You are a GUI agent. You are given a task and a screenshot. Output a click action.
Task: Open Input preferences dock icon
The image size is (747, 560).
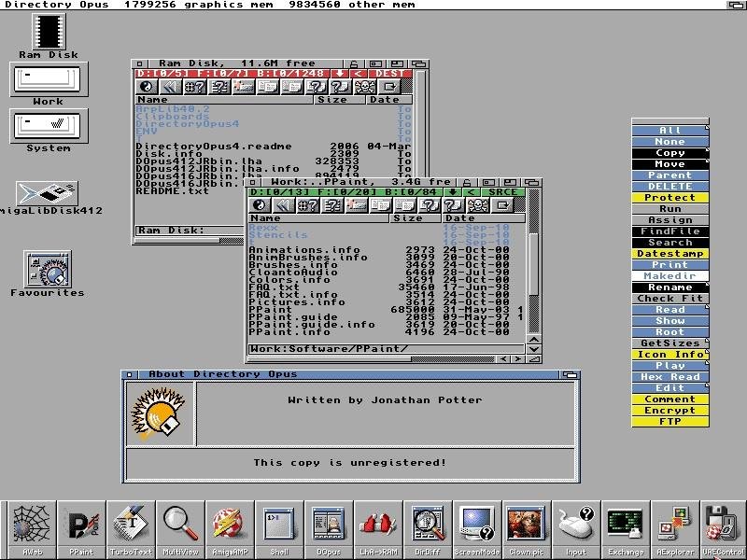576,529
